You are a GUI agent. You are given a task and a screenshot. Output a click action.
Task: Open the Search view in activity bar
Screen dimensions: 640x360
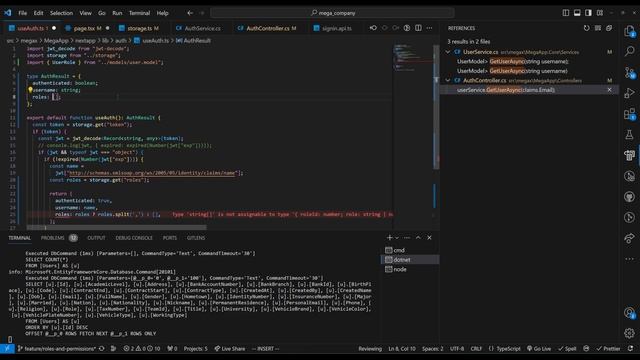click(629, 51)
